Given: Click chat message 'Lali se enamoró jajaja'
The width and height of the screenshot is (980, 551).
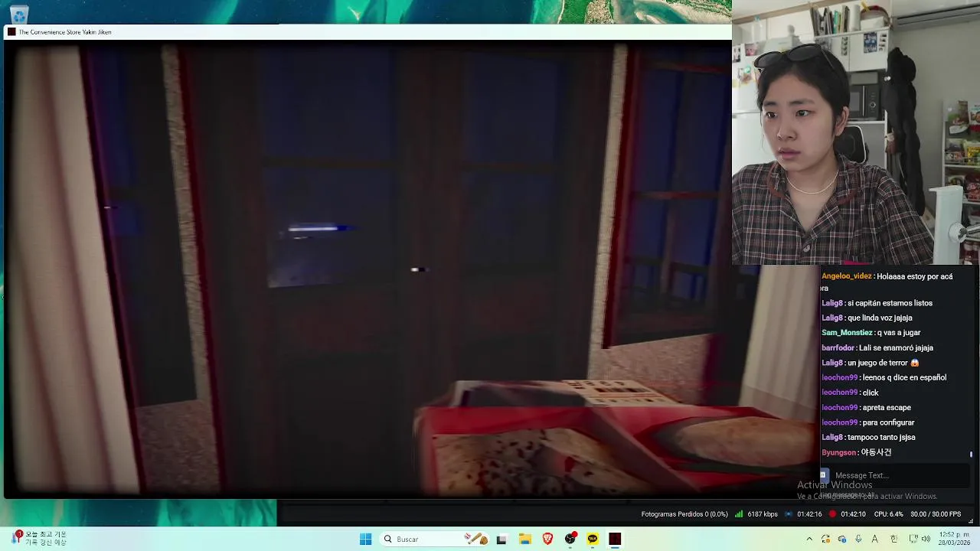Looking at the screenshot, I should click(896, 348).
